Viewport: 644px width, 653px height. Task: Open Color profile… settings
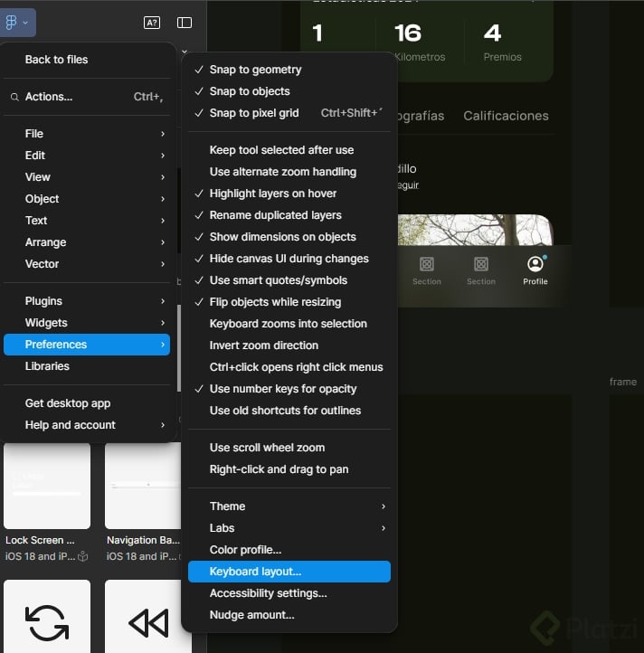289,550
